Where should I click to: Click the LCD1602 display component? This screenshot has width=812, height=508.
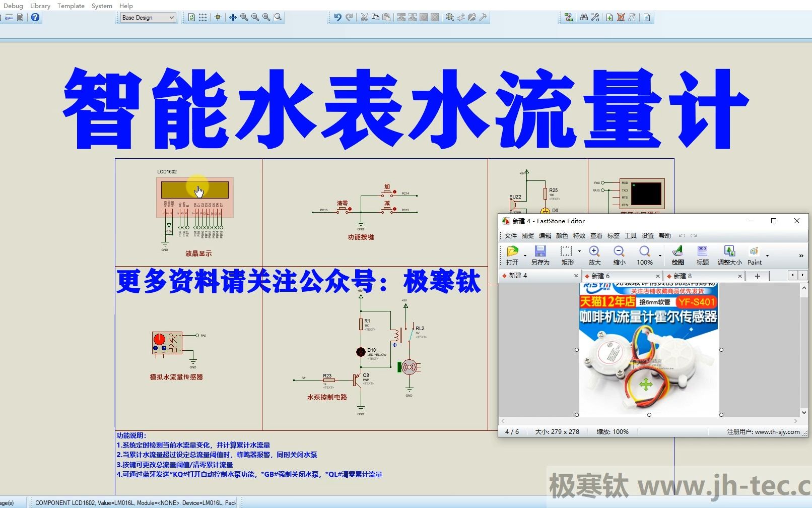(x=194, y=197)
